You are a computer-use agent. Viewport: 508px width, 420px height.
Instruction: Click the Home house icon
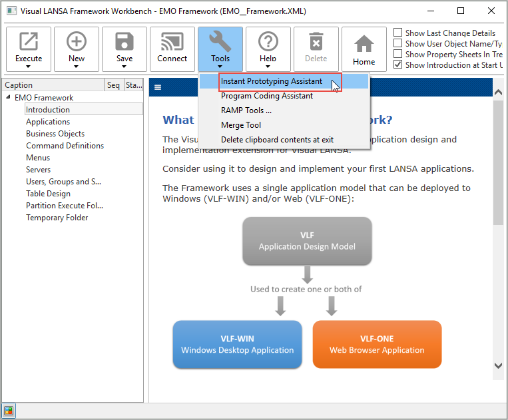pos(364,43)
